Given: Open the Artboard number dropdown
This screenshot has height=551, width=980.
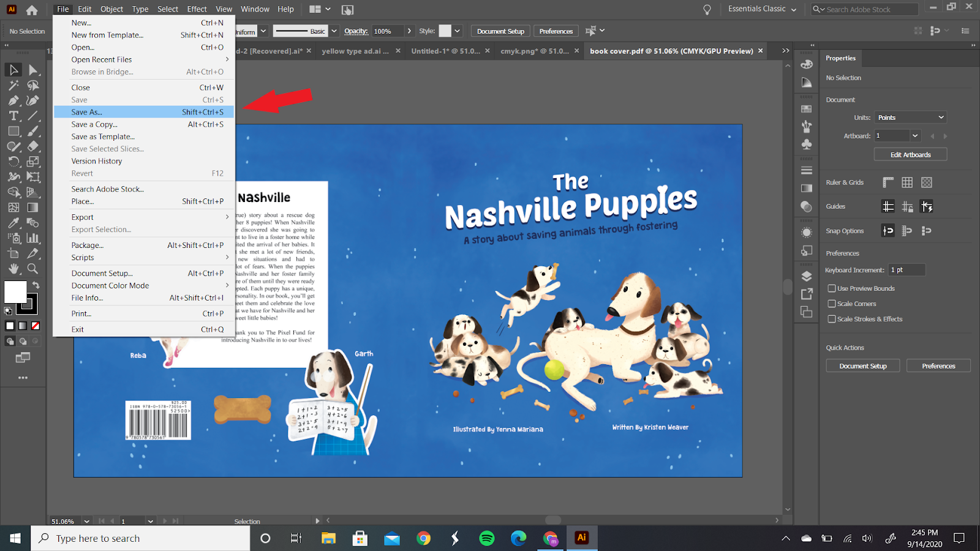Looking at the screenshot, I should [915, 136].
